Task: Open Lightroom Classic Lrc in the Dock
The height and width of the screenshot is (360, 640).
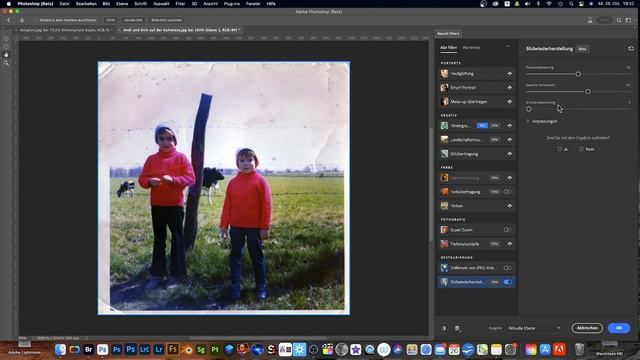Action: 144,349
